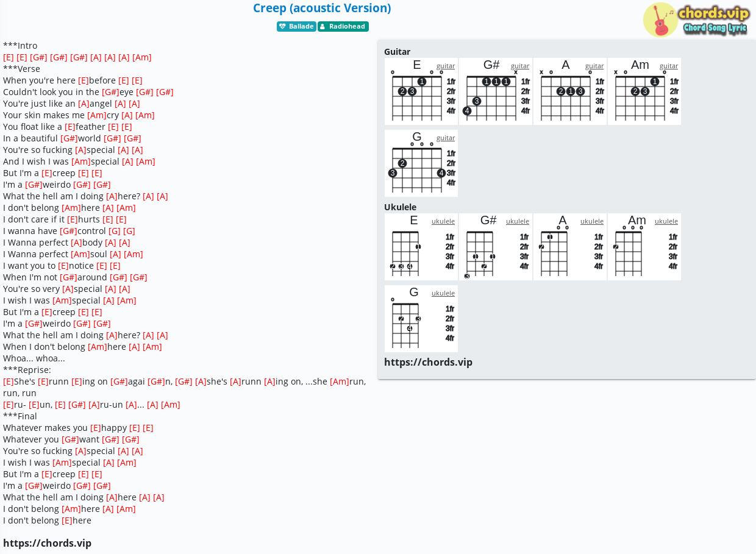The height and width of the screenshot is (554, 756).
Task: Open the Radiohead artist tag
Action: click(x=343, y=26)
